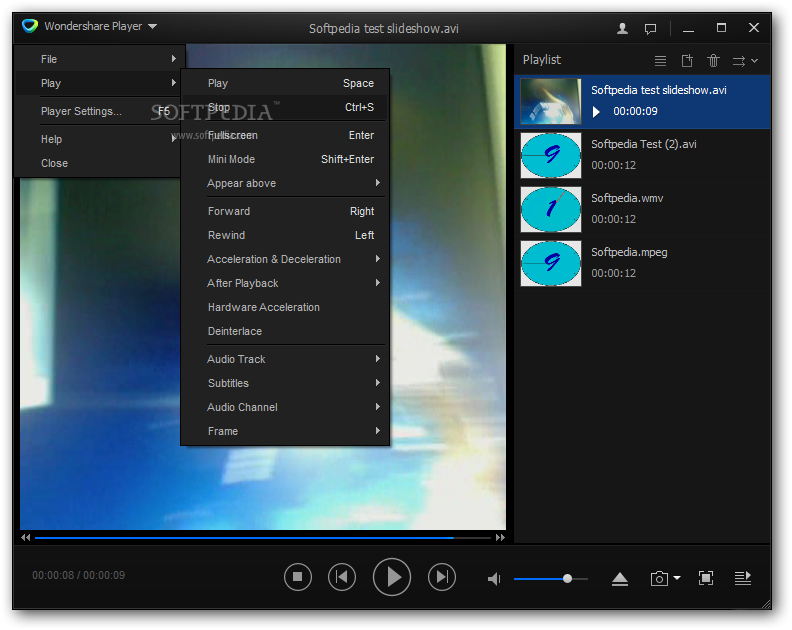Choose Fullscreen menu item
The height and width of the screenshot is (630, 792).
(285, 135)
